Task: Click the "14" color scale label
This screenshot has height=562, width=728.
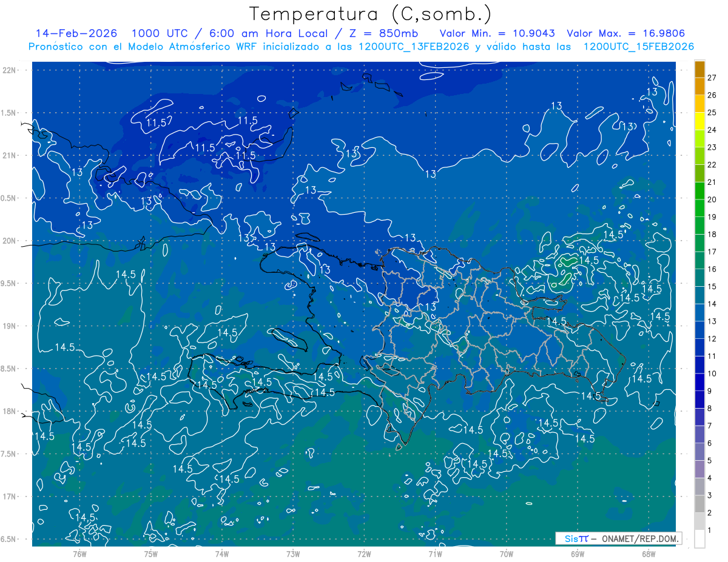Action: pyautogui.click(x=712, y=304)
